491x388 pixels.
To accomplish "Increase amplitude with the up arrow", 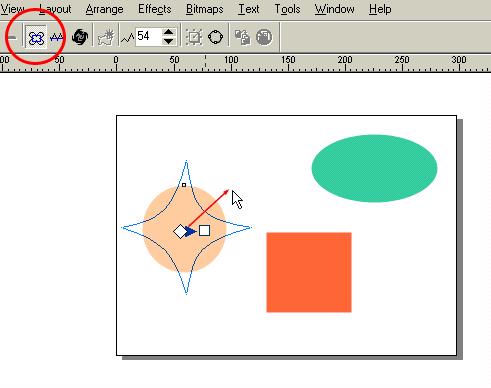I will pos(169,32).
